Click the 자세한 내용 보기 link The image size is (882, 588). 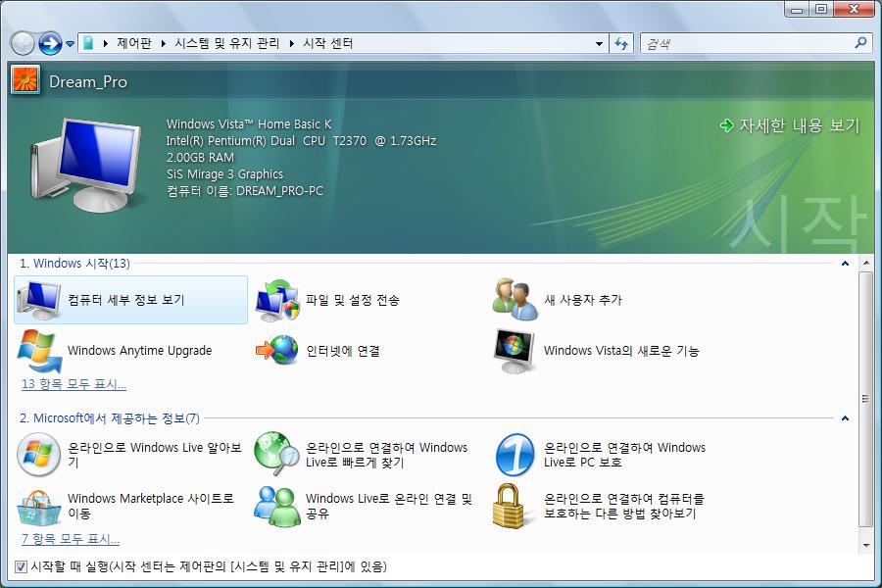pyautogui.click(x=800, y=125)
